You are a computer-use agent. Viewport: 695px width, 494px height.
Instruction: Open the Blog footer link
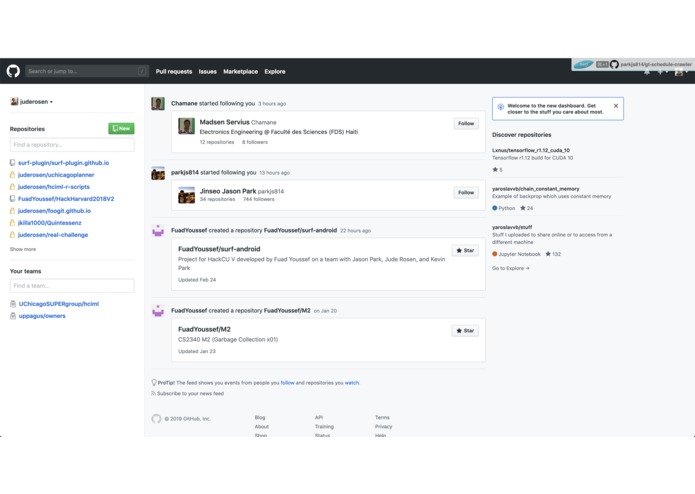coord(260,417)
